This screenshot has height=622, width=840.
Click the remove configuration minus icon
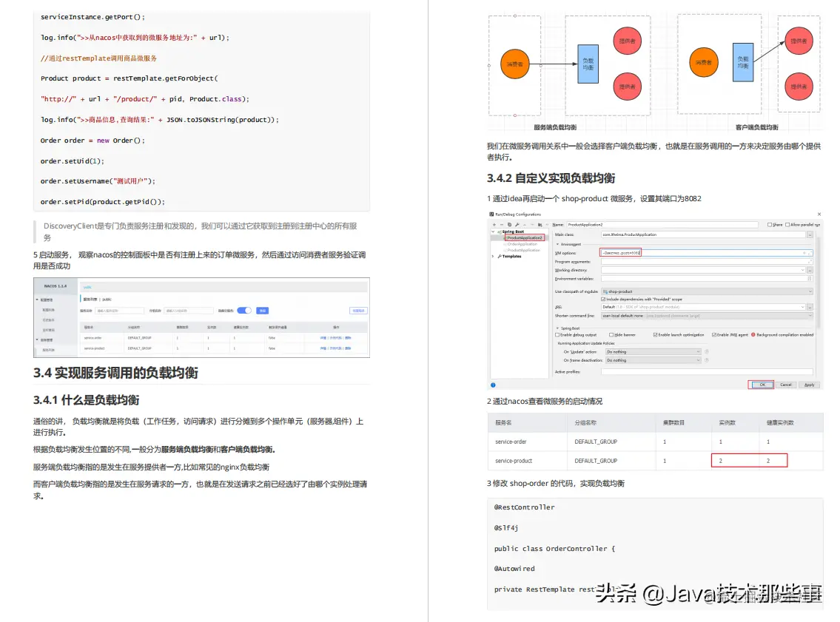pyautogui.click(x=502, y=225)
